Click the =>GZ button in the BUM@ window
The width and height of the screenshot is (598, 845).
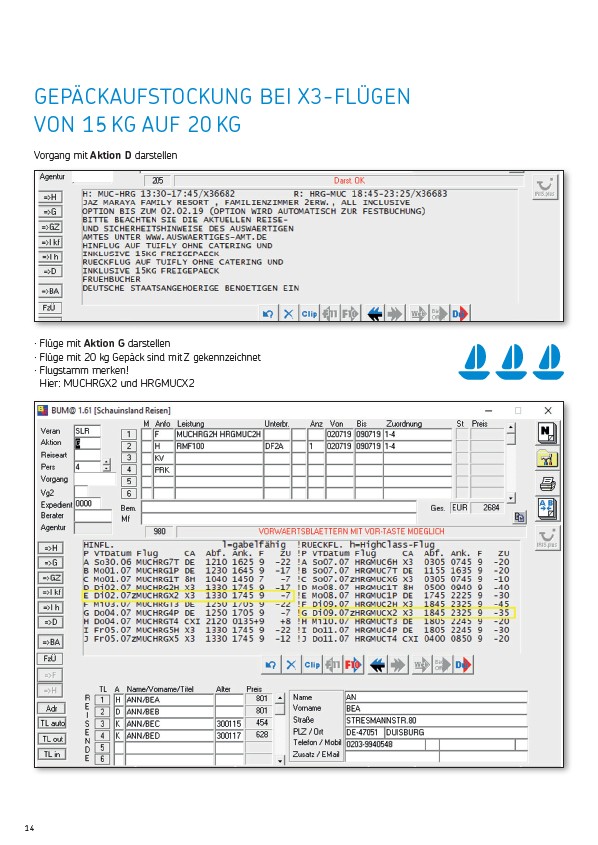pos(51,578)
